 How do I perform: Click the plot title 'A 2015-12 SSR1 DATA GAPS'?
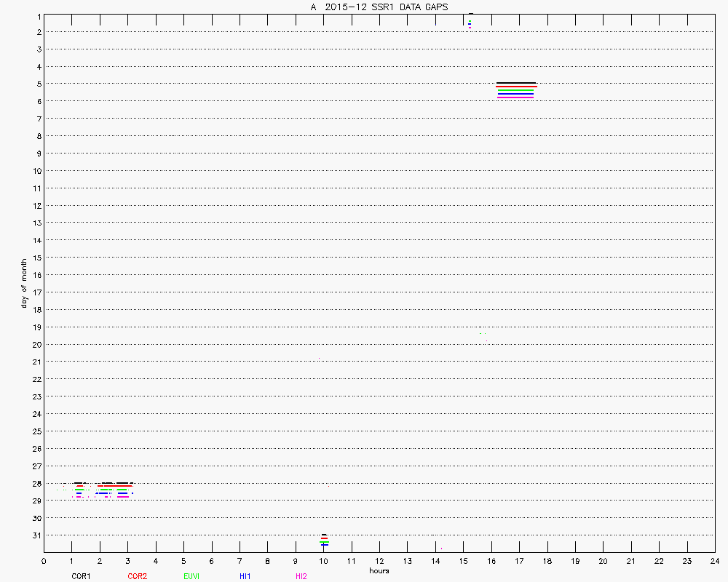click(x=379, y=7)
